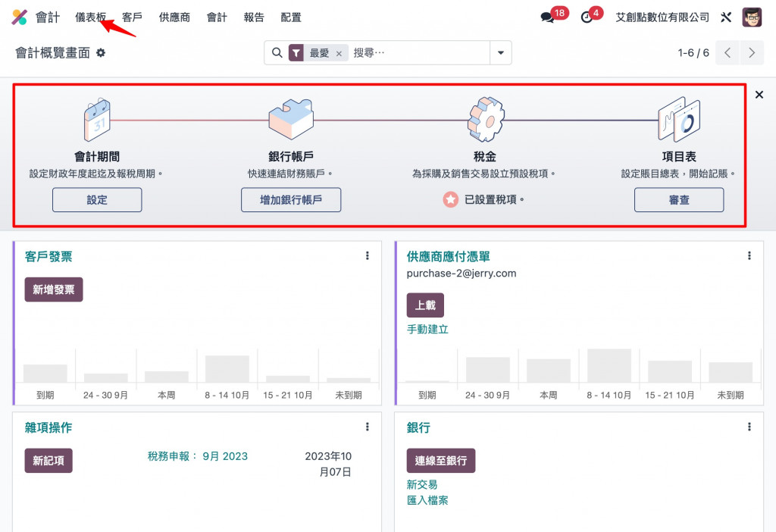Open the 銀行 card three-dot menu
776x532 pixels.
[x=749, y=427]
